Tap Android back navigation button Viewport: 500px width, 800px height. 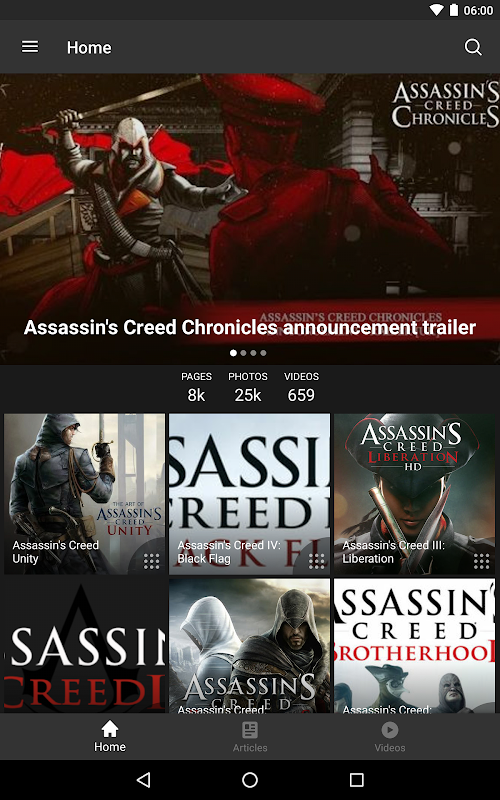click(144, 779)
